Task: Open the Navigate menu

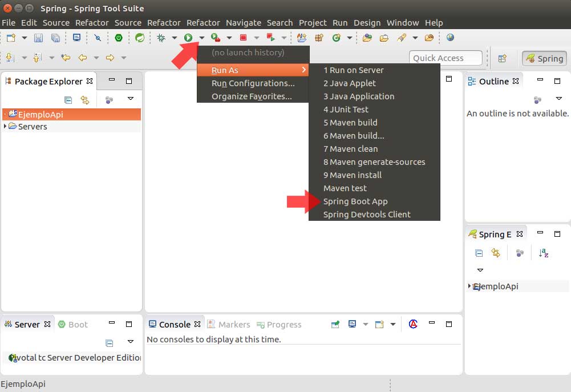Action: click(243, 23)
